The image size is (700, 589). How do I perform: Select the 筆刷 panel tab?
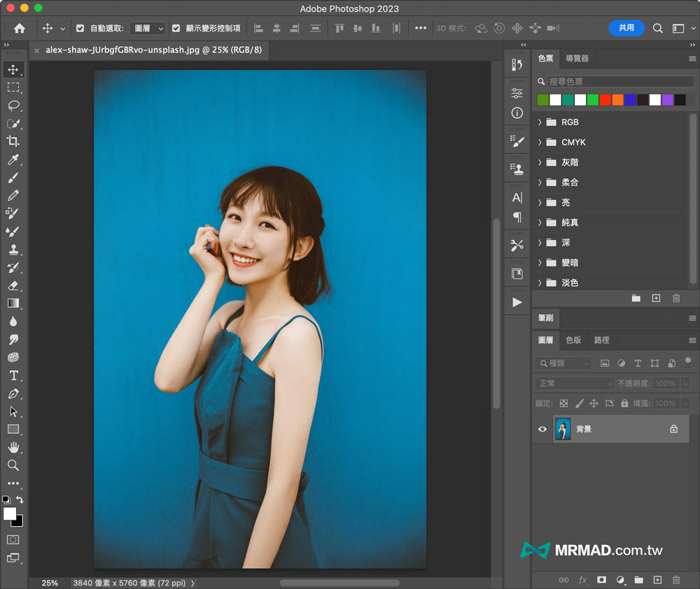(545, 318)
